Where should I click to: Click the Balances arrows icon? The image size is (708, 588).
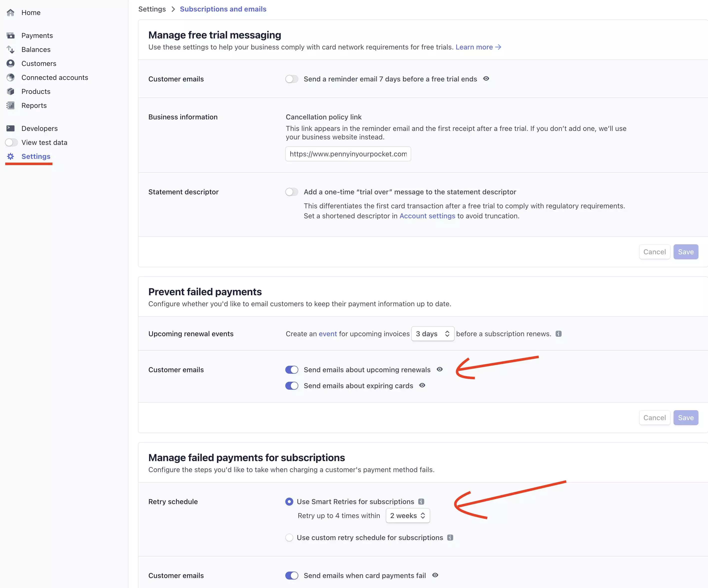click(x=10, y=49)
